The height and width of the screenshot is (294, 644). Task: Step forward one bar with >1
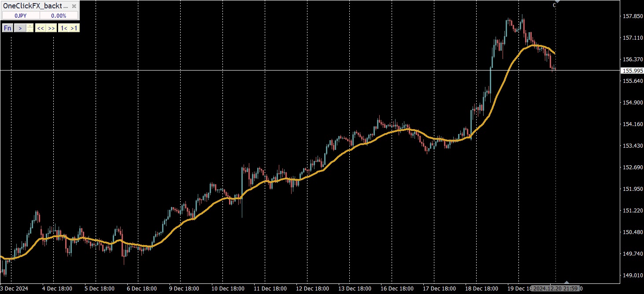(74, 28)
